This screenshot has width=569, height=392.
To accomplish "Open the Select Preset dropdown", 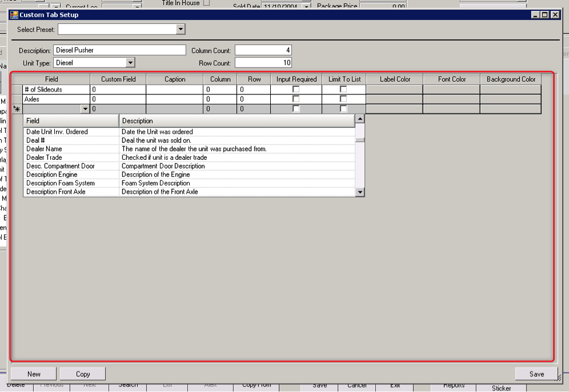I will 180,29.
